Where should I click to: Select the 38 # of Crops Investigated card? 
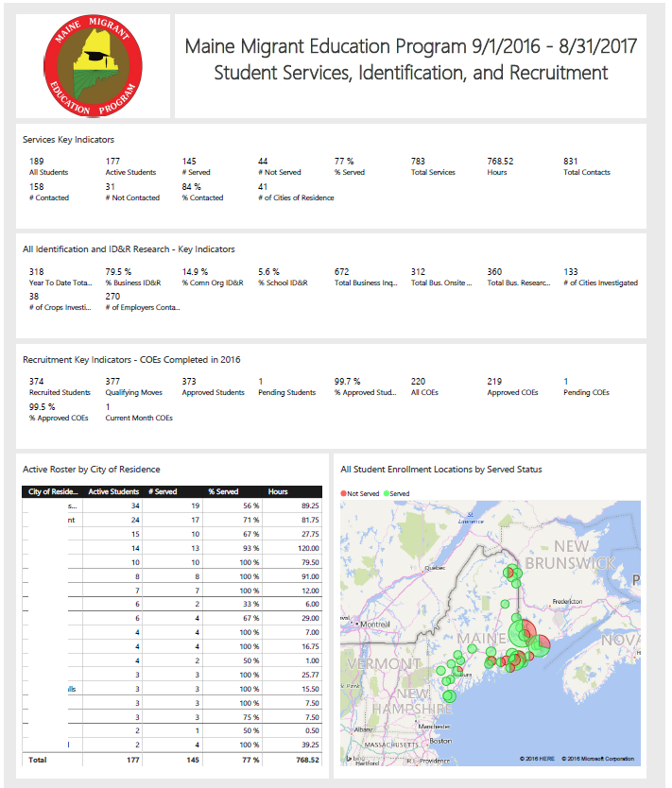[60, 301]
